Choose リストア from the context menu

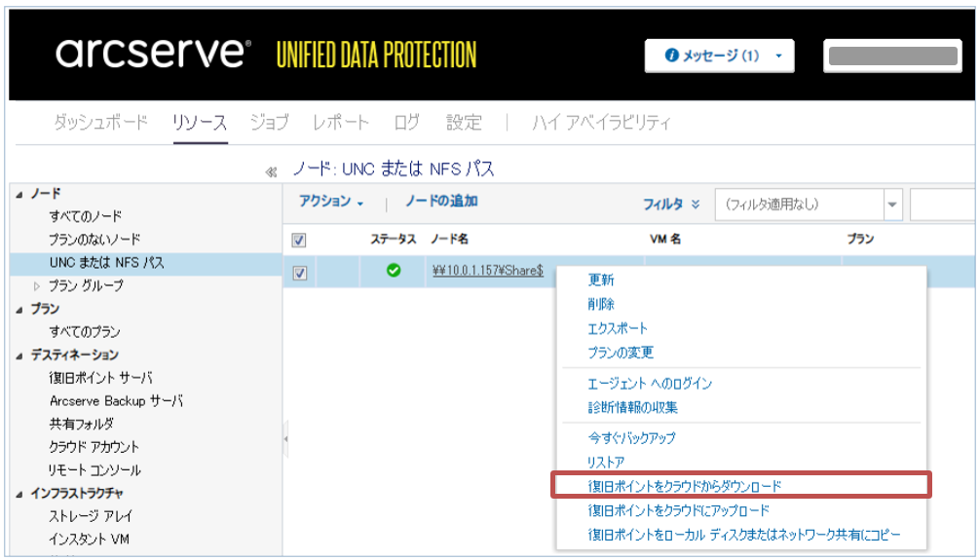(606, 463)
